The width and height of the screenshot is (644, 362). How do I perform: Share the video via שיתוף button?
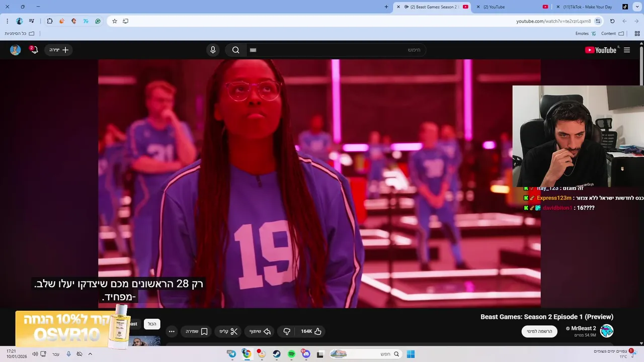pos(260,331)
